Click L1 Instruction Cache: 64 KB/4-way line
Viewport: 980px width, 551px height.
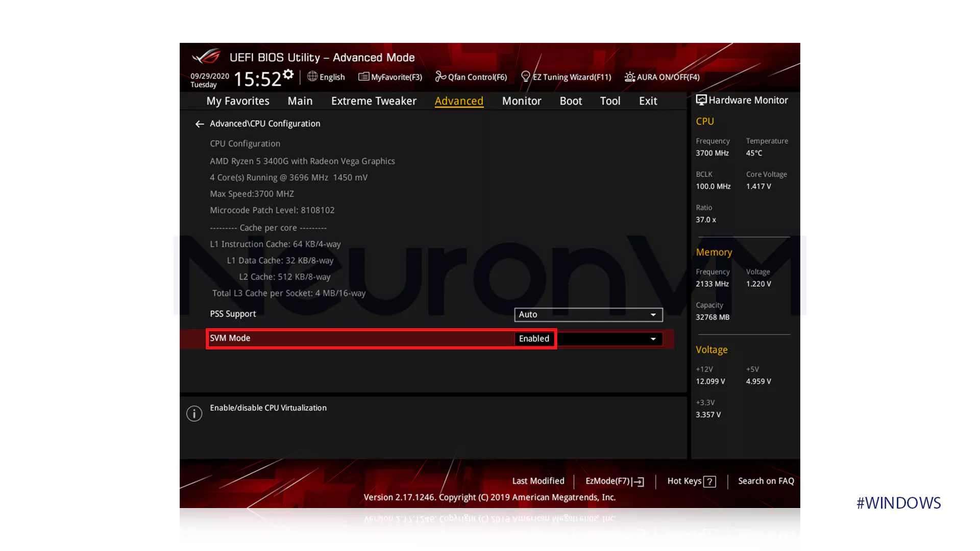pos(275,244)
